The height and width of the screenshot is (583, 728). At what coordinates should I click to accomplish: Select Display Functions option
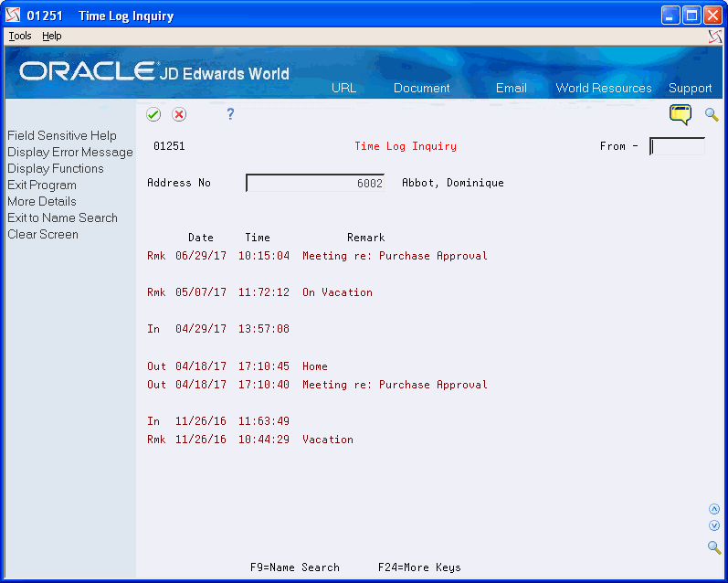tap(55, 168)
